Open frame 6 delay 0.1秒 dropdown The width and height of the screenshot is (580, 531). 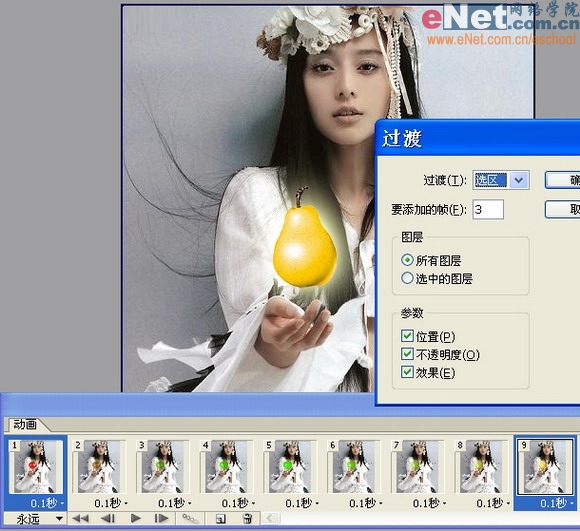coord(365,503)
